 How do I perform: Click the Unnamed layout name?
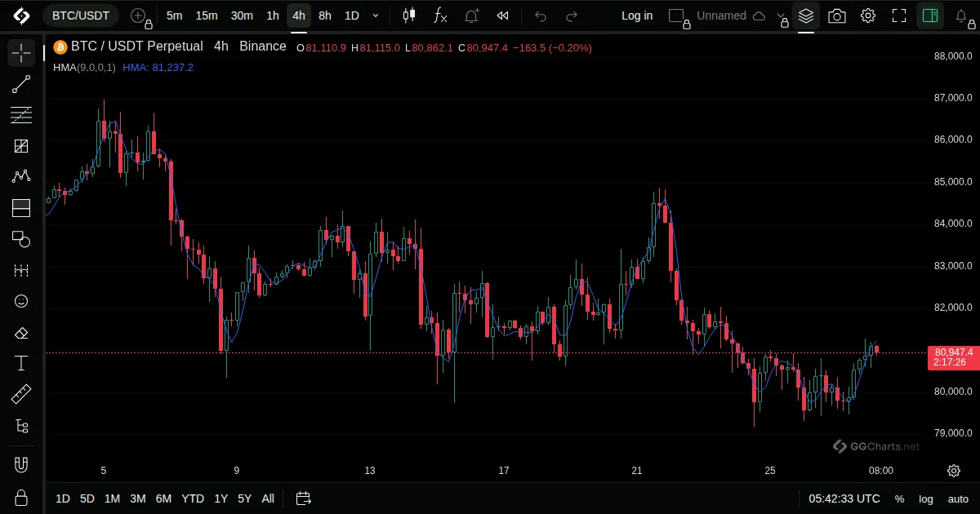(x=721, y=16)
